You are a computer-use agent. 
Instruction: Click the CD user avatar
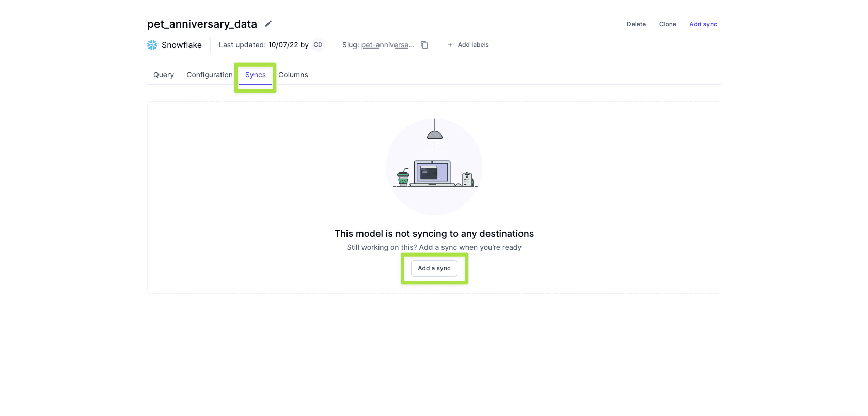318,45
